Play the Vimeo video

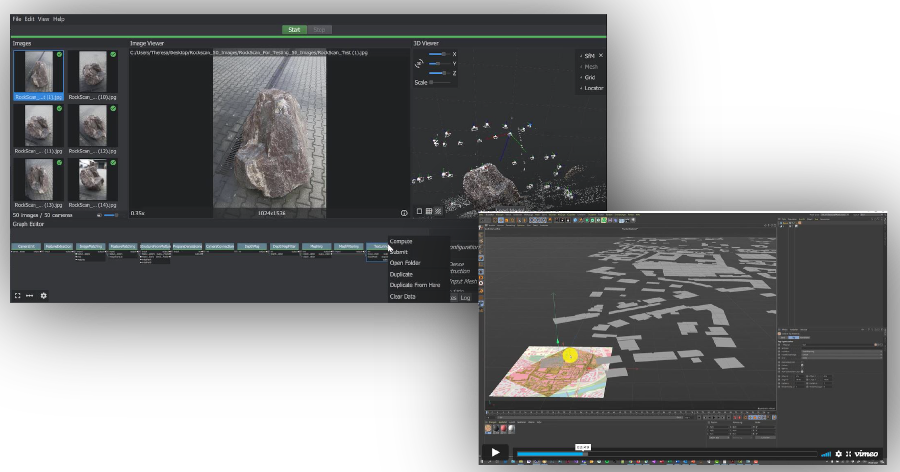pyautogui.click(x=495, y=453)
